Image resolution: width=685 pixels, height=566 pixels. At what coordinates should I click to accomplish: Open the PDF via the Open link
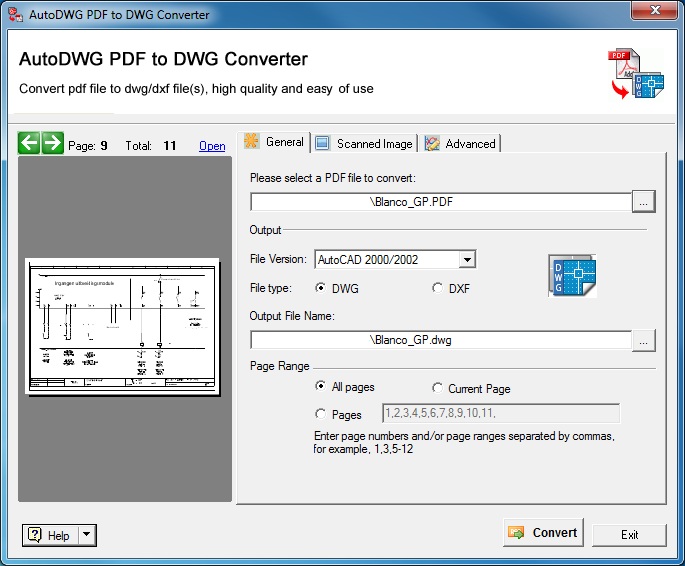click(x=212, y=146)
